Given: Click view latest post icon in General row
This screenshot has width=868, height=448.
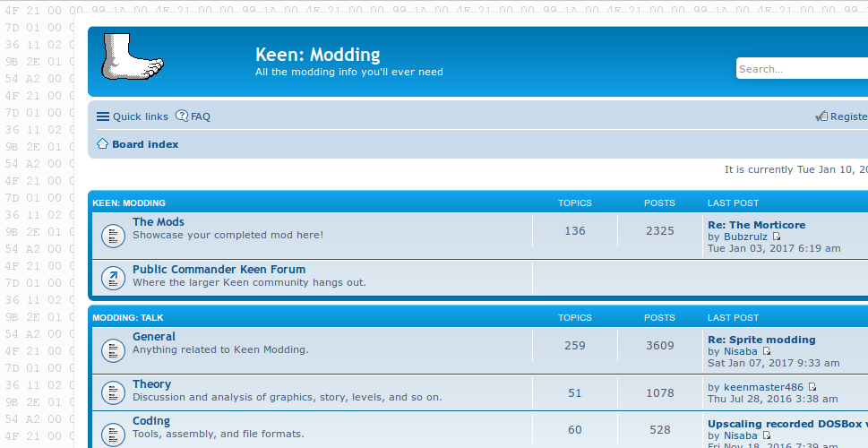Looking at the screenshot, I should [x=766, y=351].
